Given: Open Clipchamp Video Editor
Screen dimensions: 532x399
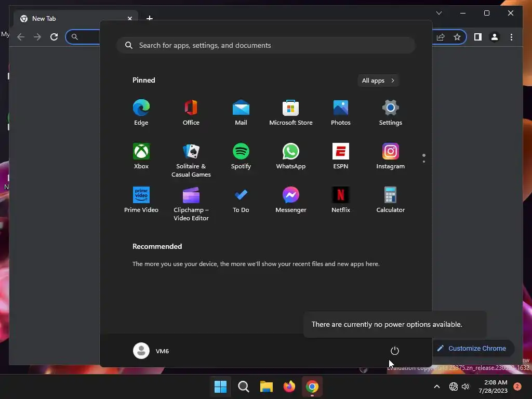Looking at the screenshot, I should pos(191,204).
